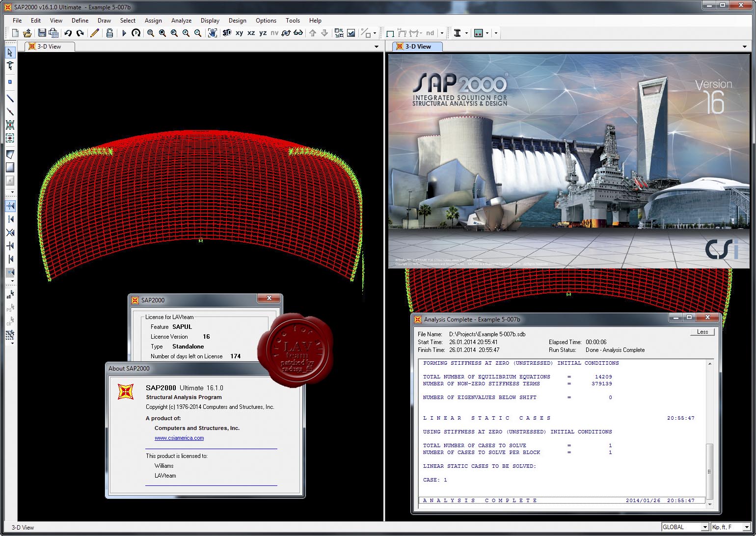
Task: Toggle snap to intersections
Action: [10, 232]
